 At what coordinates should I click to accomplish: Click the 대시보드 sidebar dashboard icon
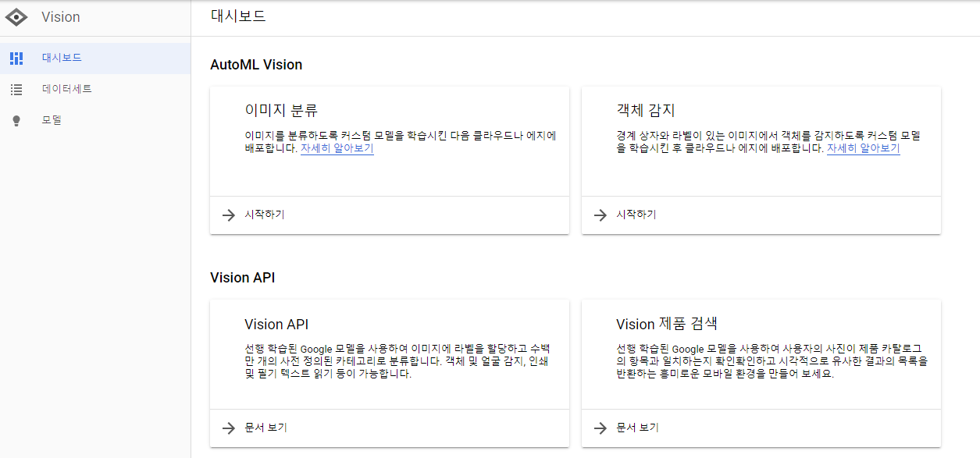(16, 58)
